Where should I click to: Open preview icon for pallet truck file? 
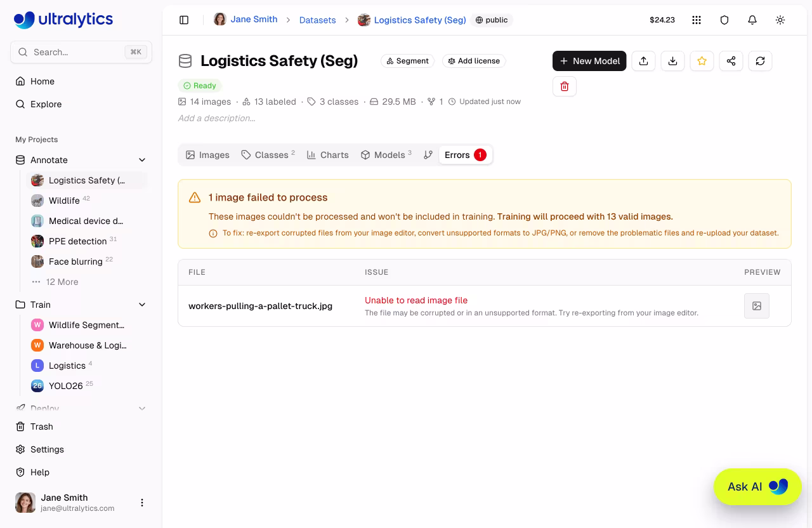(x=757, y=306)
